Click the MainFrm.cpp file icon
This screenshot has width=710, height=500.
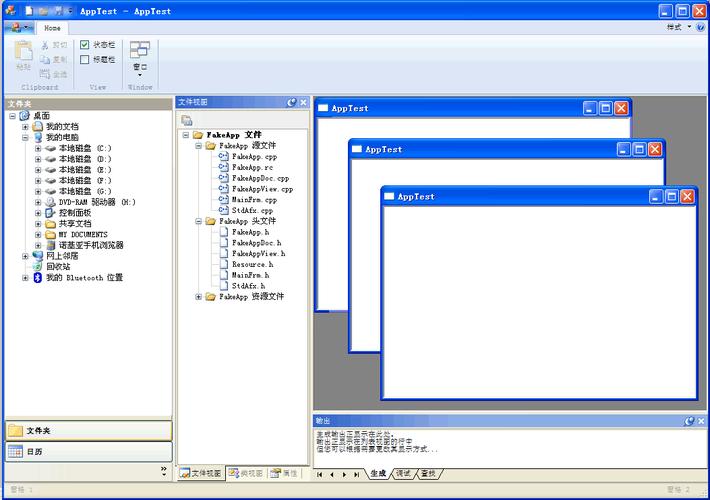(x=223, y=199)
